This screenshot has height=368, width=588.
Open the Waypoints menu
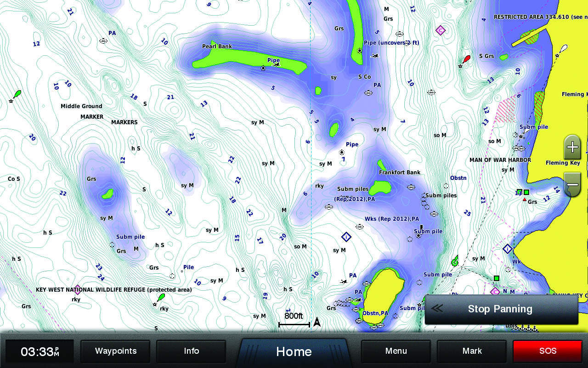(116, 351)
